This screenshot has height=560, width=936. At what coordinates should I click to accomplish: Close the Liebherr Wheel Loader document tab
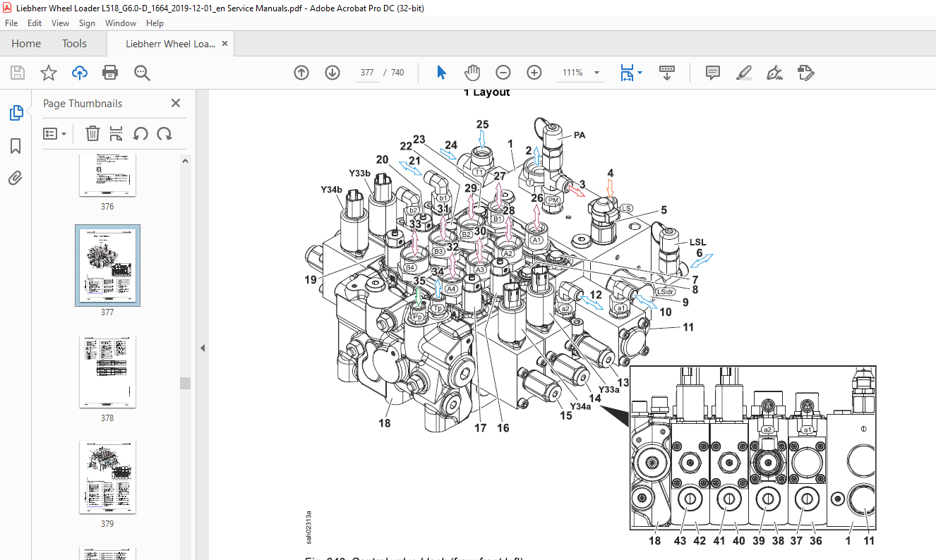[x=224, y=44]
